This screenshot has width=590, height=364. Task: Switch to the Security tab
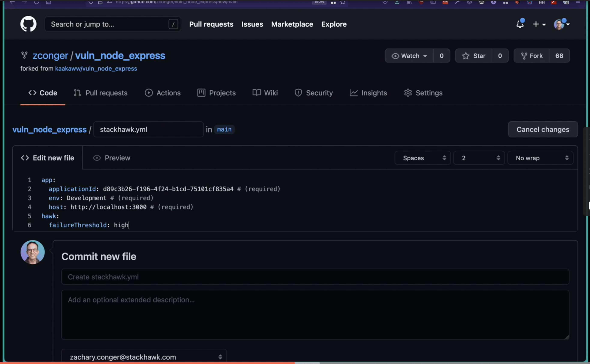click(x=314, y=93)
